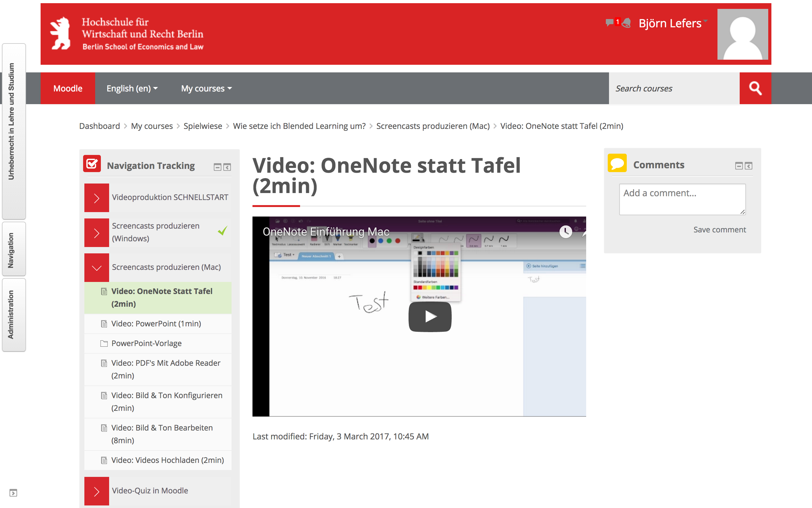Type in the Search courses field
The height and width of the screenshot is (508, 812).
[674, 88]
